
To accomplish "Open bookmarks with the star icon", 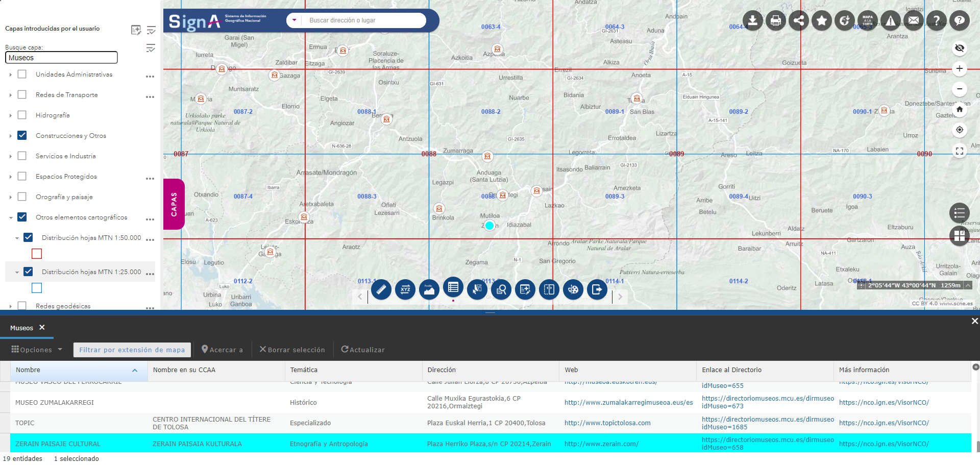I will [x=822, y=21].
